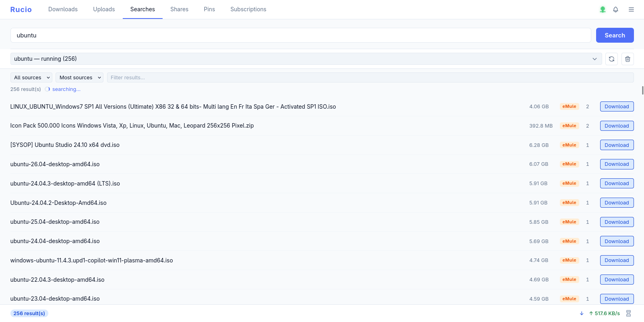Select file name Ubuntu-24.04.2-Desktop-Amd64.iso
This screenshot has width=644, height=322.
point(58,203)
